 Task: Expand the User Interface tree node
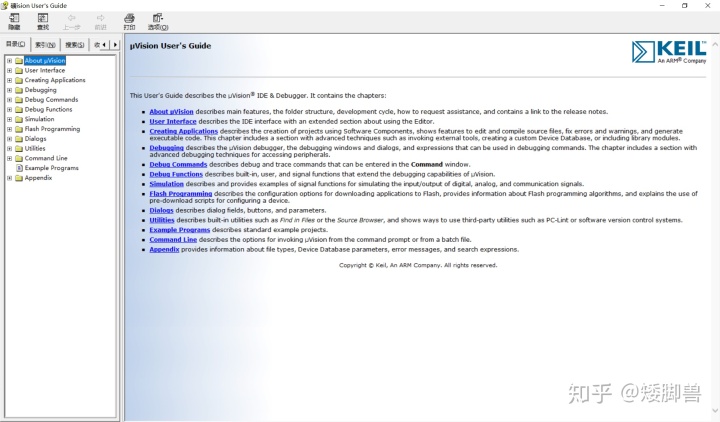[x=9, y=70]
